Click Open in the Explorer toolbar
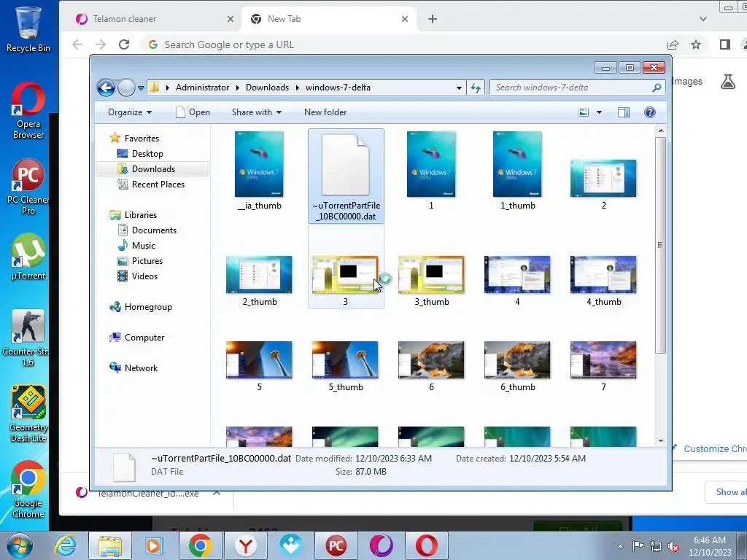747x560 pixels. tap(193, 112)
